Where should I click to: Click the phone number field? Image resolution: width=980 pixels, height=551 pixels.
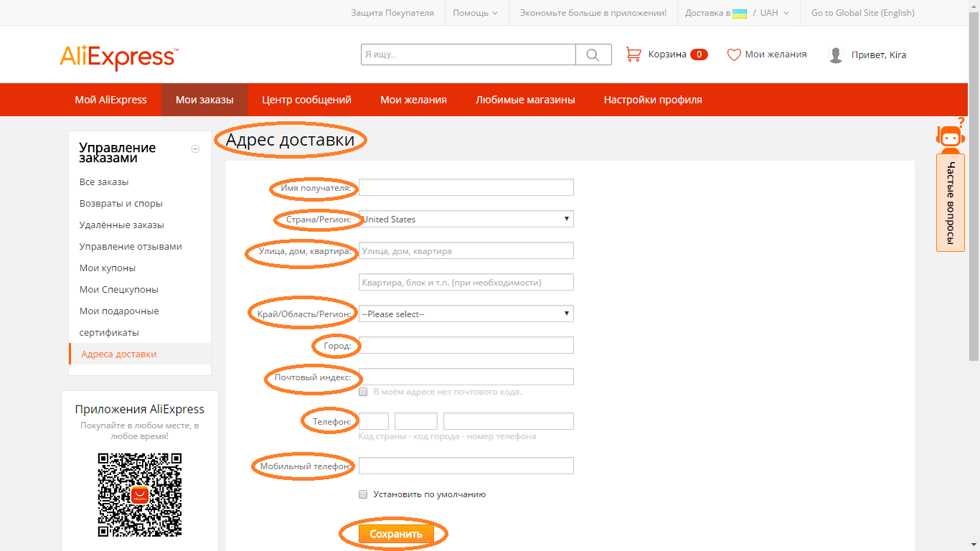coord(509,421)
